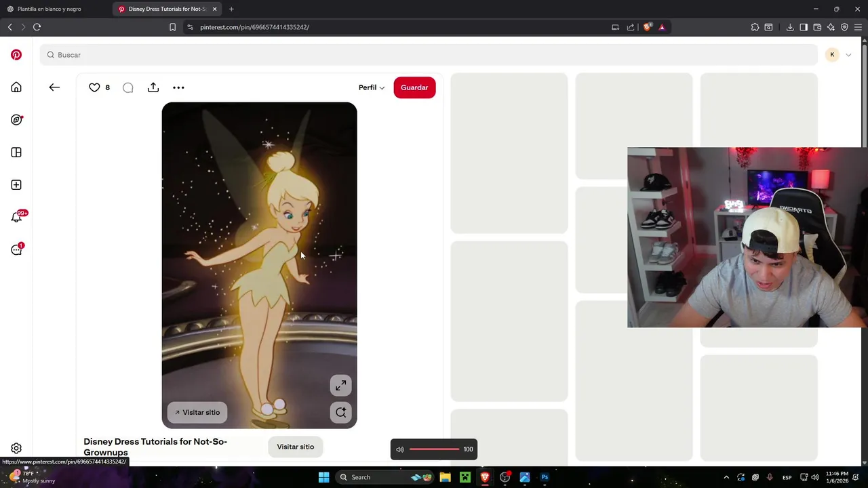Show hidden system tray icons chevron
This screenshot has width=868, height=488.
(726, 477)
